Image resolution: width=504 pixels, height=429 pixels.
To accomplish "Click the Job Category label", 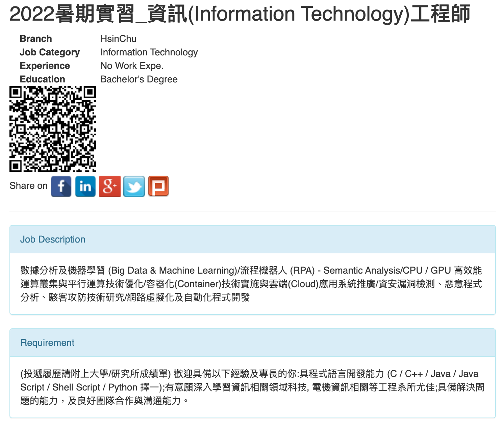I will click(50, 52).
